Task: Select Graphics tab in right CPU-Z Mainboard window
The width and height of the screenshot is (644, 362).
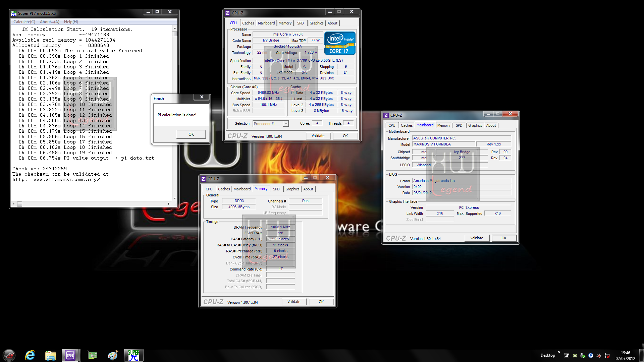Action: (475, 125)
